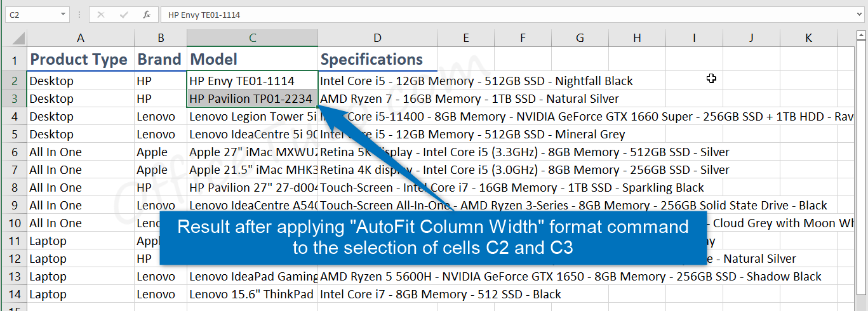Select column D header
868x311 pixels.
[x=377, y=38]
